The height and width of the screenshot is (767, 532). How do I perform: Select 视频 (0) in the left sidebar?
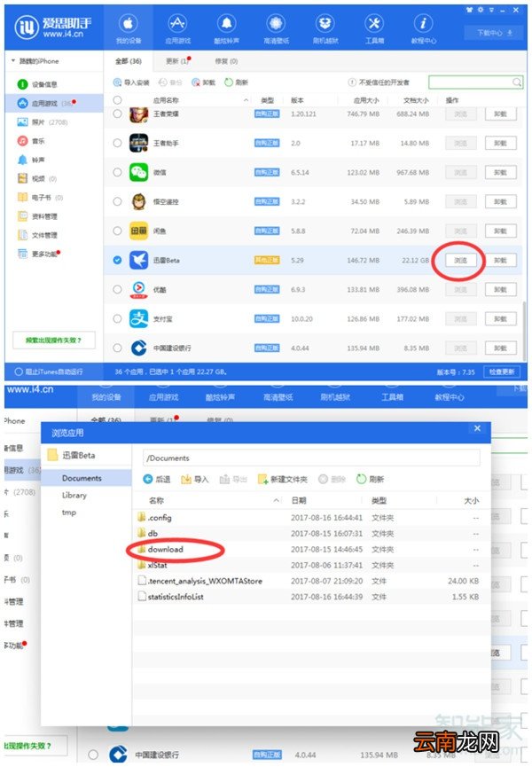point(37,178)
